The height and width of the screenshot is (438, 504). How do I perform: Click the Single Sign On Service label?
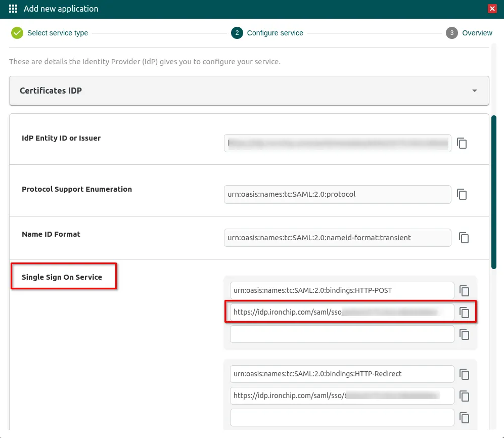click(x=62, y=277)
